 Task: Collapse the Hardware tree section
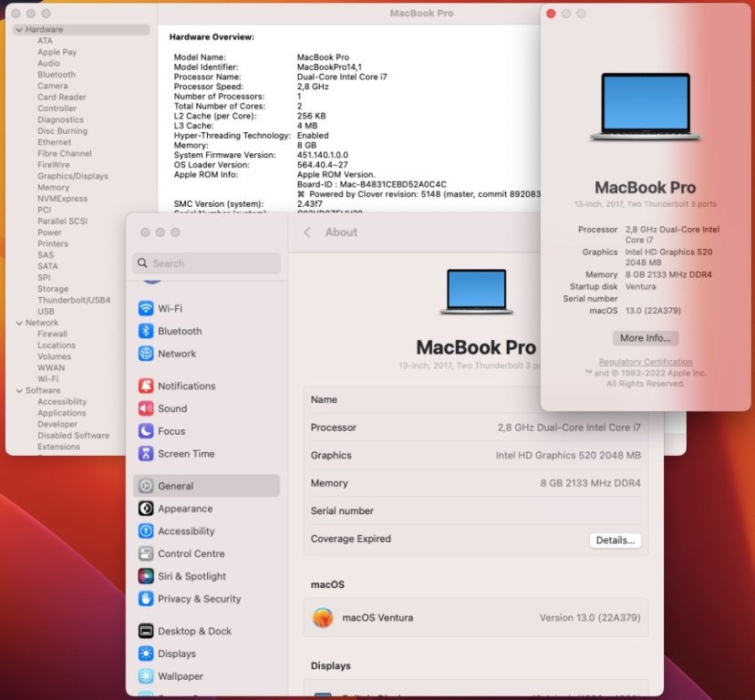click(18, 30)
